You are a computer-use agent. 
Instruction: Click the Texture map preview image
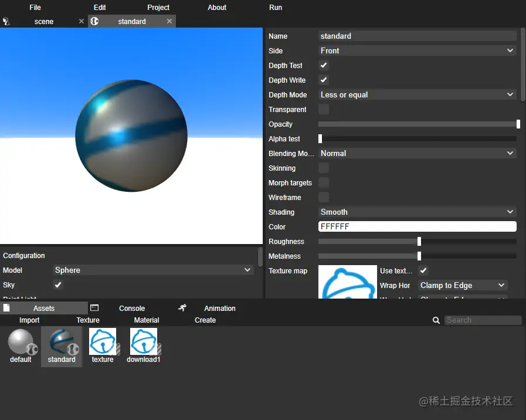[x=348, y=282]
